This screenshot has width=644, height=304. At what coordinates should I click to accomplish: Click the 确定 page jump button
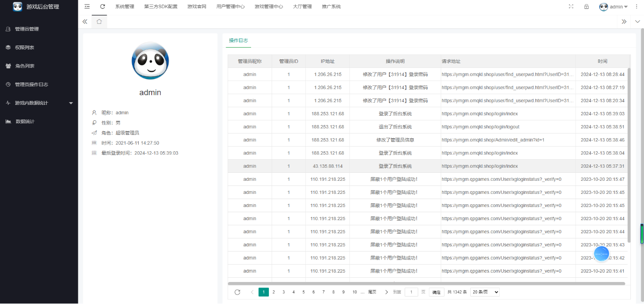click(436, 291)
